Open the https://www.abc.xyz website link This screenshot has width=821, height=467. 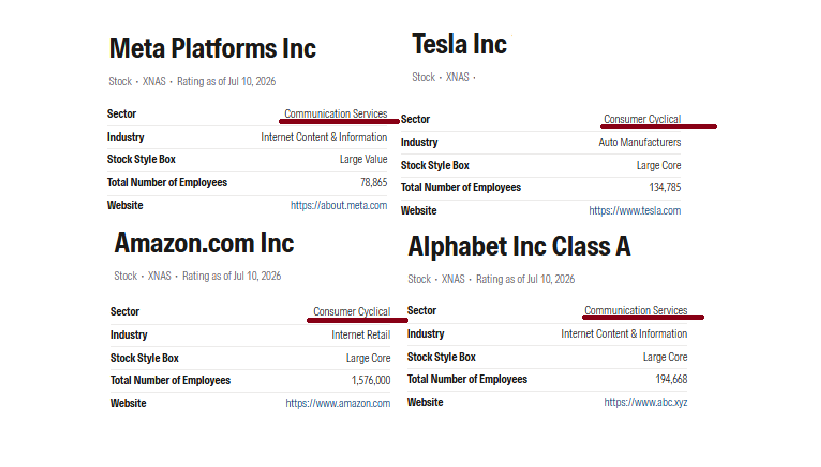click(646, 402)
